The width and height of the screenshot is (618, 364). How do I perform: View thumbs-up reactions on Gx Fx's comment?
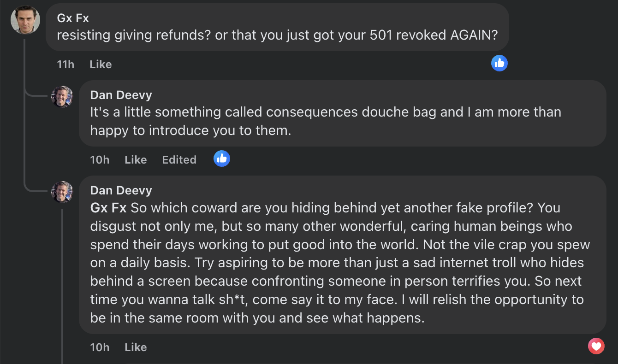pyautogui.click(x=499, y=63)
